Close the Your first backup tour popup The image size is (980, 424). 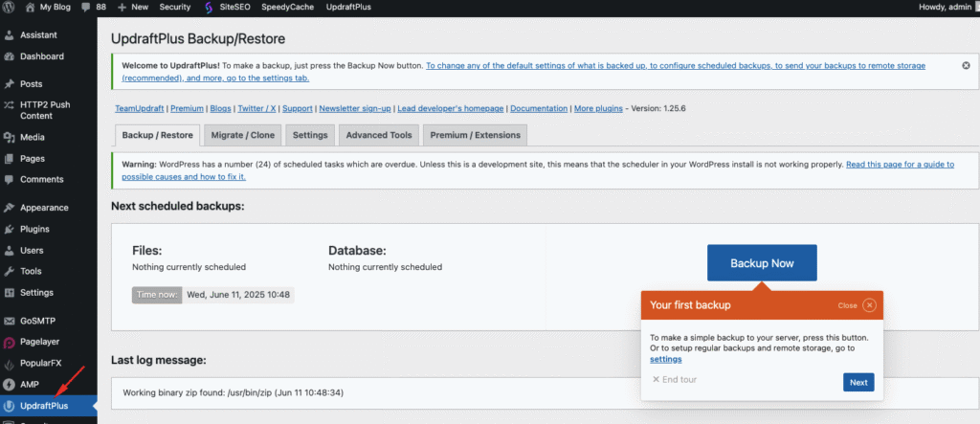[x=869, y=305]
